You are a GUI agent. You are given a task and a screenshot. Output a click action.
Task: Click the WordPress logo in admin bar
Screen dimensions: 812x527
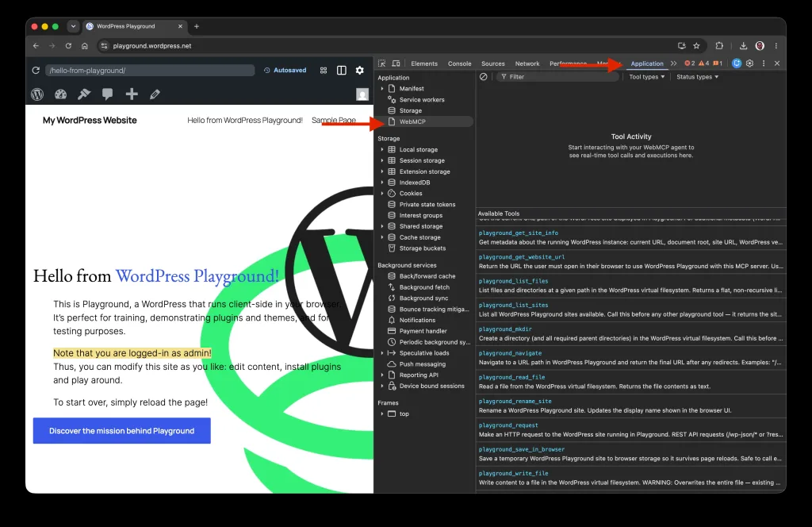click(37, 94)
